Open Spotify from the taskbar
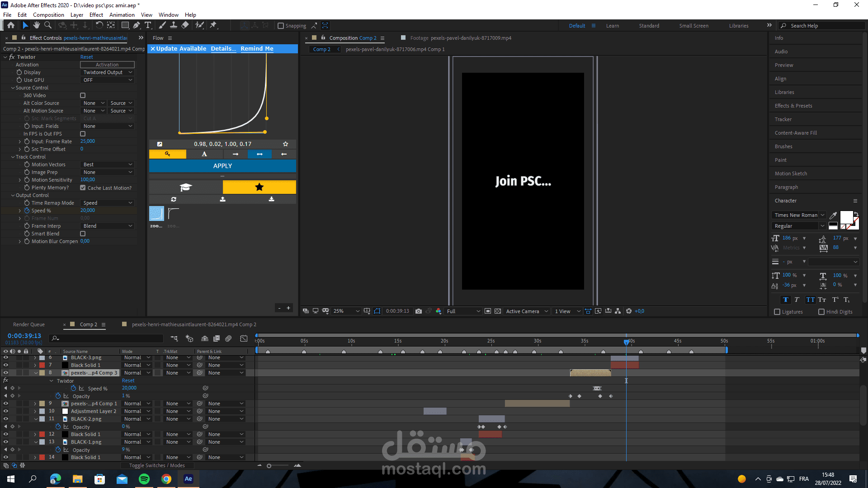Viewport: 868px width, 488px height. [144, 479]
